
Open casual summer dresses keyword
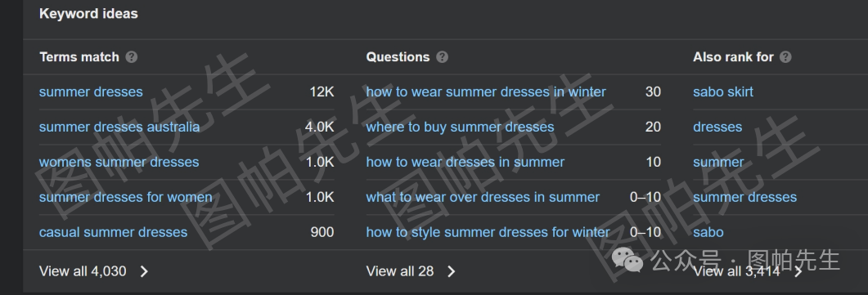coord(113,232)
